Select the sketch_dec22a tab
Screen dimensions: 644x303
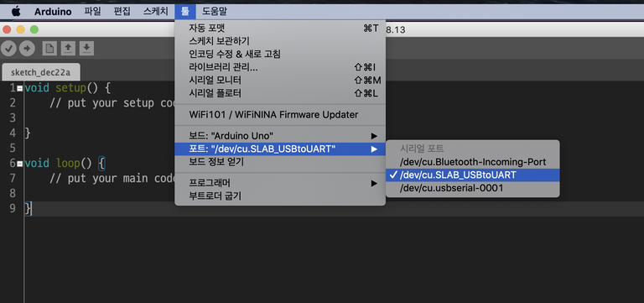tap(40, 73)
